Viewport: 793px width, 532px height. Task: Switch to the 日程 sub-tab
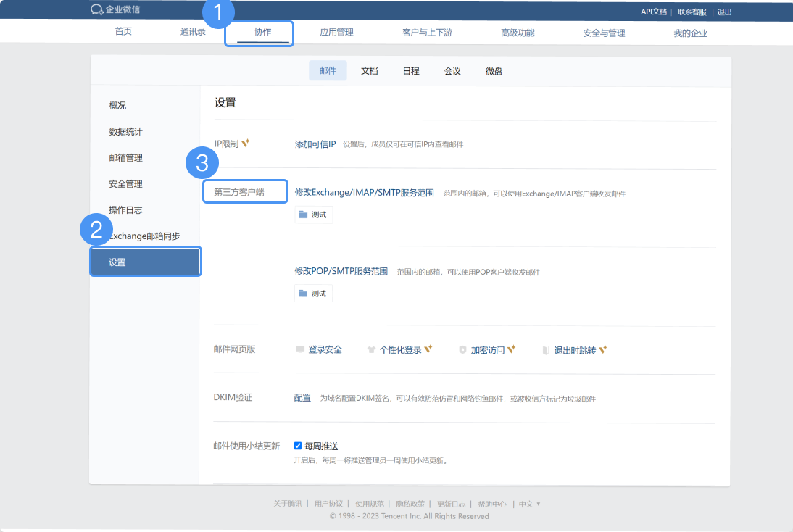tap(411, 71)
